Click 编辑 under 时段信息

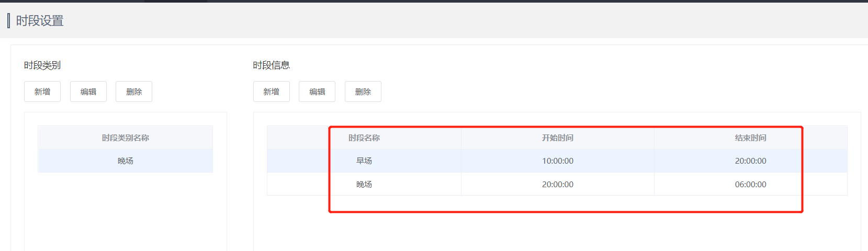tap(317, 92)
